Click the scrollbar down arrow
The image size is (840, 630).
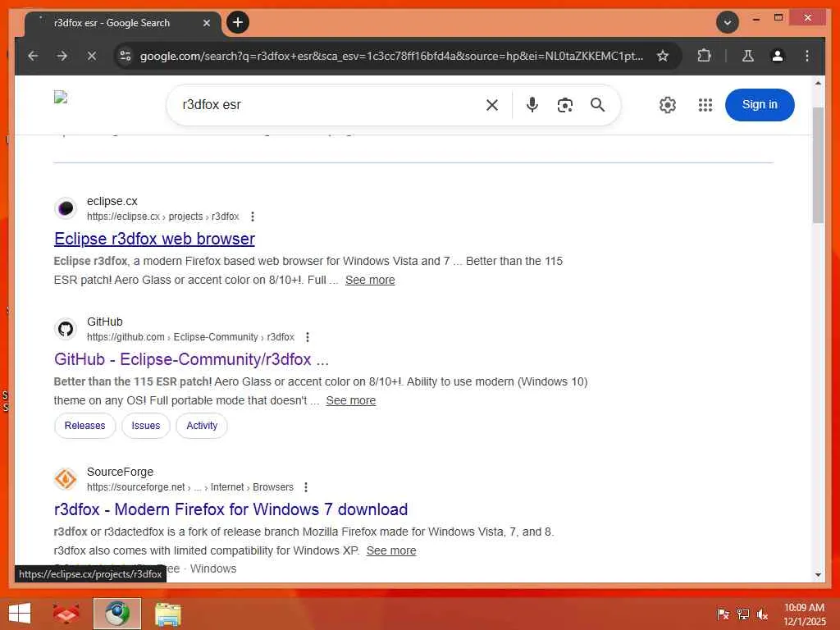pyautogui.click(x=818, y=575)
